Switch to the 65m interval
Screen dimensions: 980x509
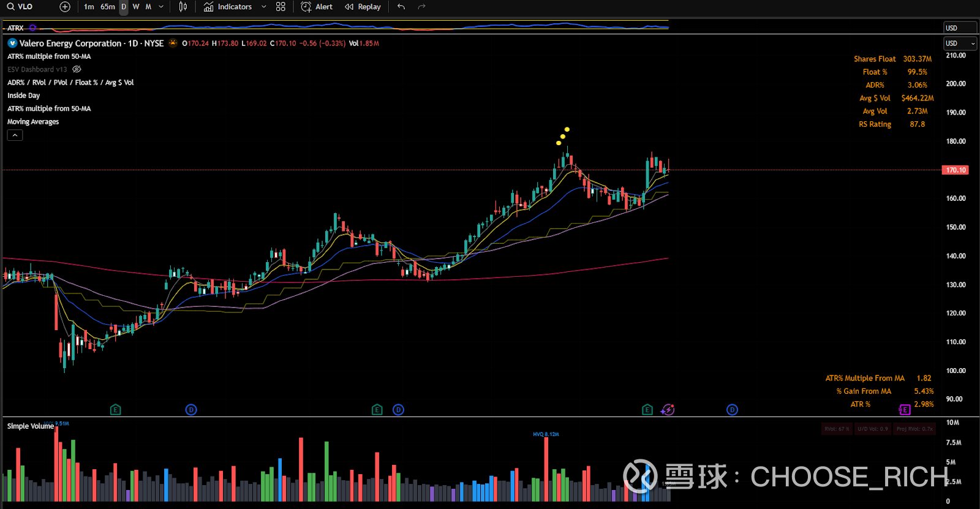(x=108, y=7)
